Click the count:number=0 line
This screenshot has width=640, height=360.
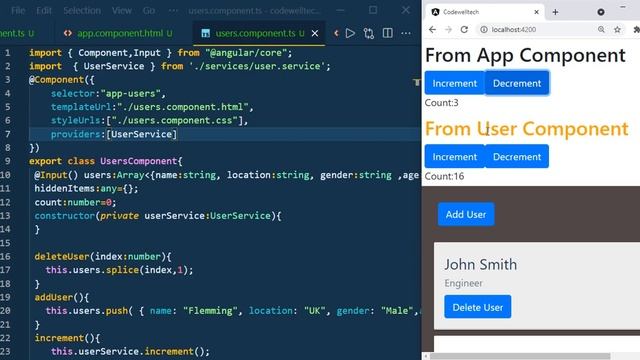(75, 202)
